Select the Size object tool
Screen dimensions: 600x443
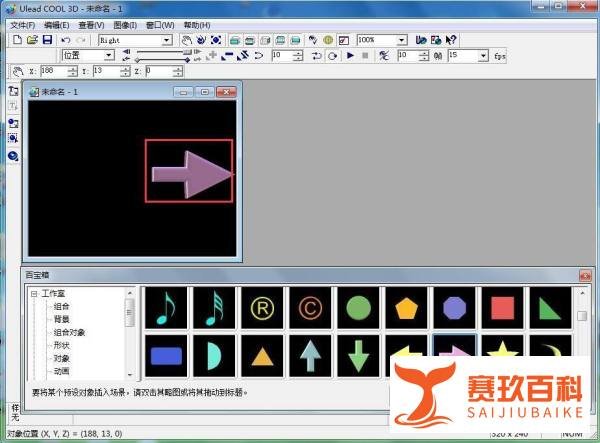point(216,40)
